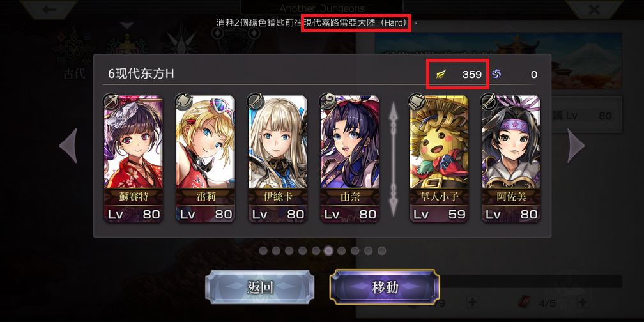
Task: Go to the next party with the right arrow
Action: click(x=576, y=146)
